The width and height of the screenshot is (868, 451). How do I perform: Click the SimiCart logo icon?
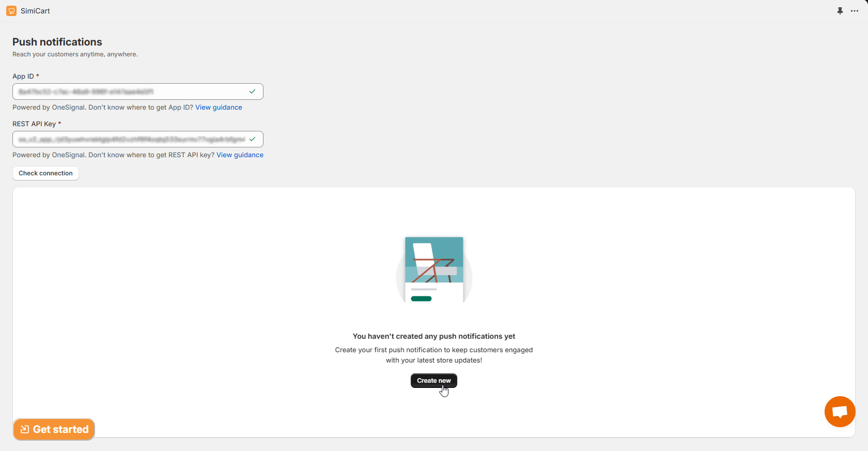[11, 11]
